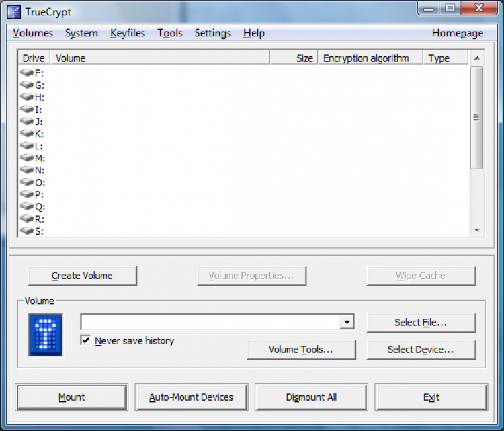The image size is (504, 431).
Task: Select the R: drive icon
Action: (27, 219)
